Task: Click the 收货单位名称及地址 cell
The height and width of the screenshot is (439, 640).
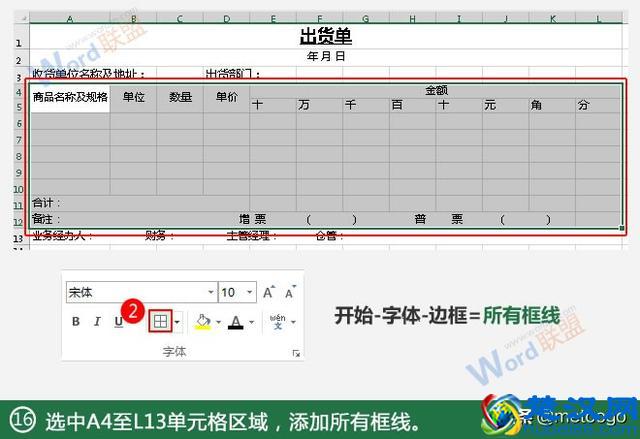Action: point(89,73)
